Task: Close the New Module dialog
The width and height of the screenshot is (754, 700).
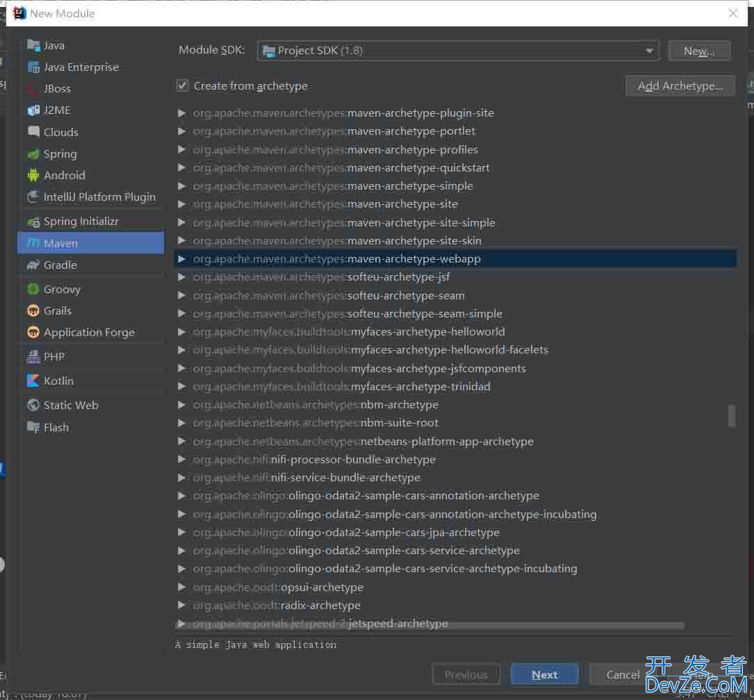Action: pyautogui.click(x=733, y=13)
